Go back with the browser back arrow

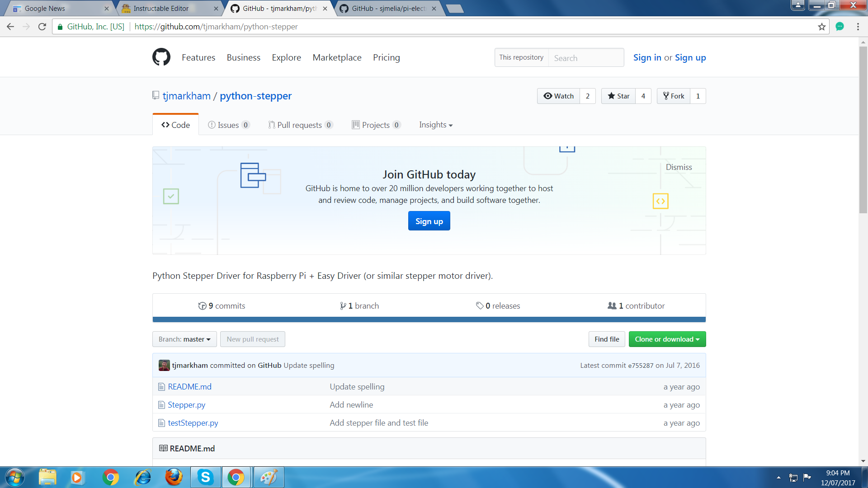[x=10, y=27]
